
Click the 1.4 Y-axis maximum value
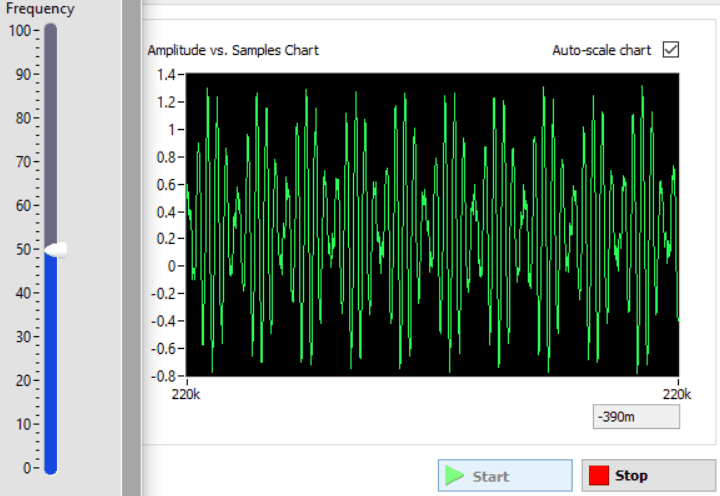166,74
